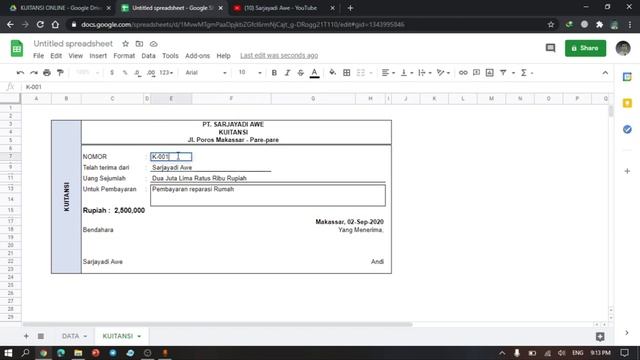Open more number formats 123 dropdown

pos(166,73)
